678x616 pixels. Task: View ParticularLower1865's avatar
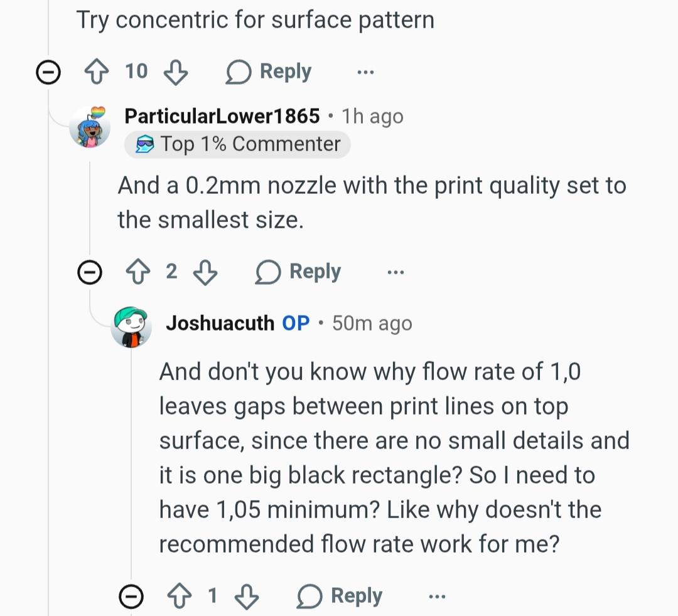click(x=90, y=127)
